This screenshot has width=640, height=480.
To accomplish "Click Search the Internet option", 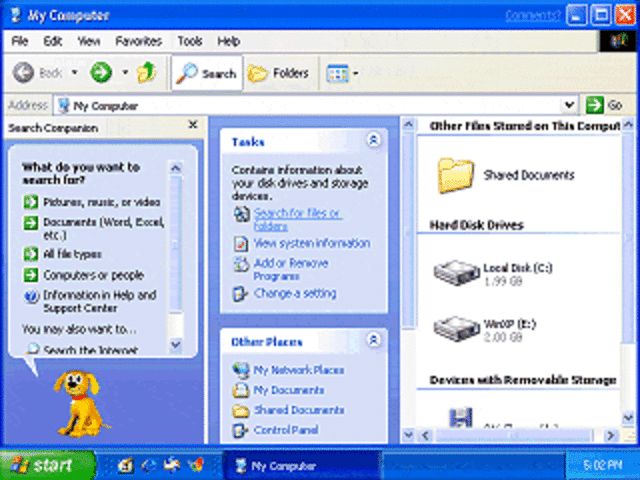I will pyautogui.click(x=90, y=350).
